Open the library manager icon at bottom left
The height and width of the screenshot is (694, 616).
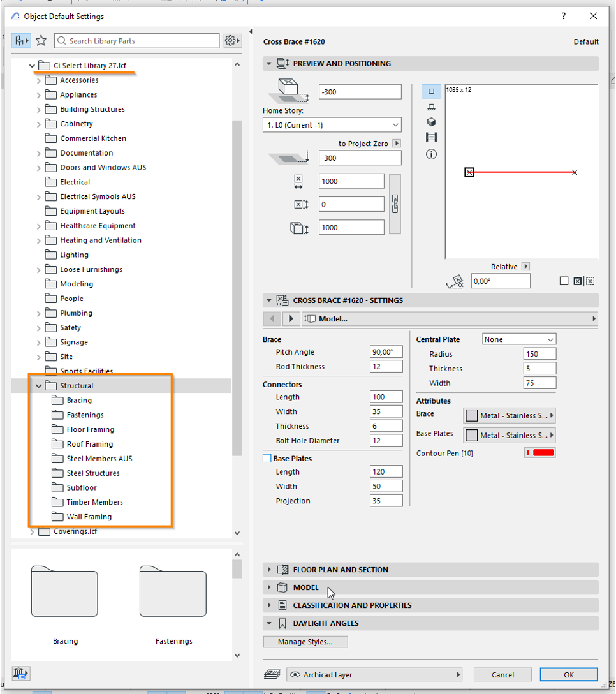click(x=20, y=673)
